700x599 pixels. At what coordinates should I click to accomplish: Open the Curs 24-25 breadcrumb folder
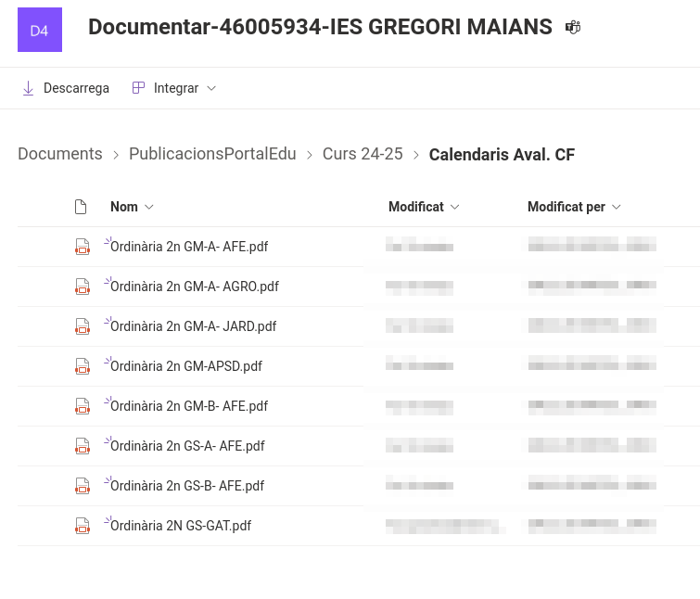coord(363,155)
